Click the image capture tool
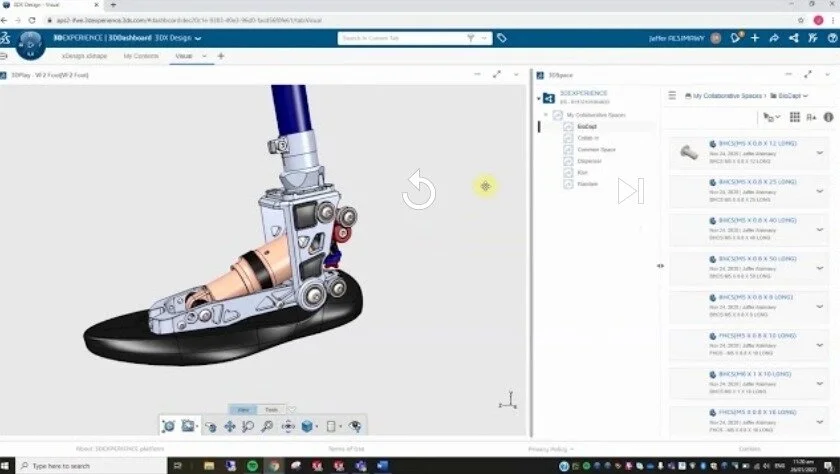The image size is (840, 474). pos(188,426)
